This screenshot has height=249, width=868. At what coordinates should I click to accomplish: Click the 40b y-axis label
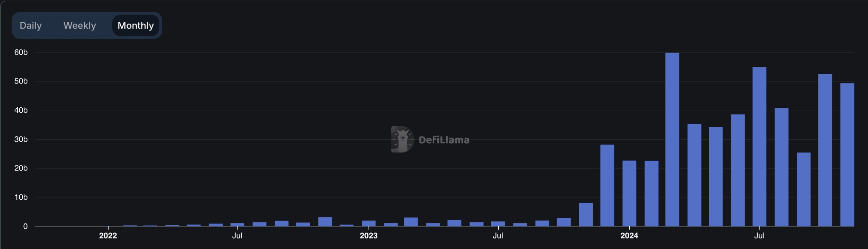tap(21, 110)
